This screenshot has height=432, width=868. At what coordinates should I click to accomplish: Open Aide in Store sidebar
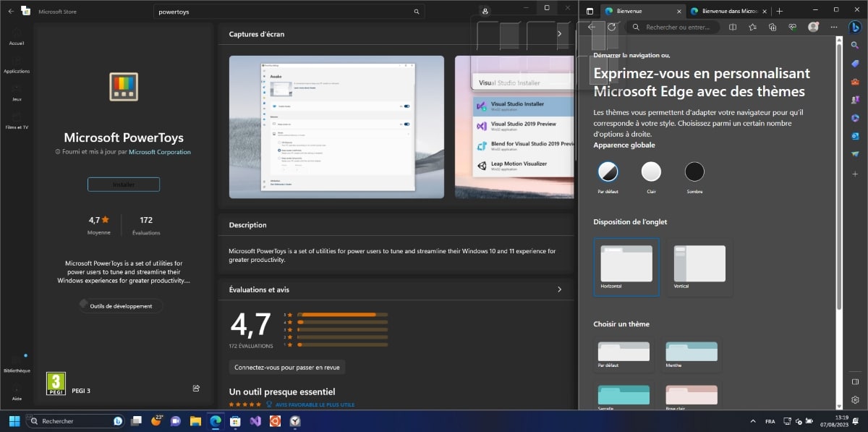coord(17,392)
